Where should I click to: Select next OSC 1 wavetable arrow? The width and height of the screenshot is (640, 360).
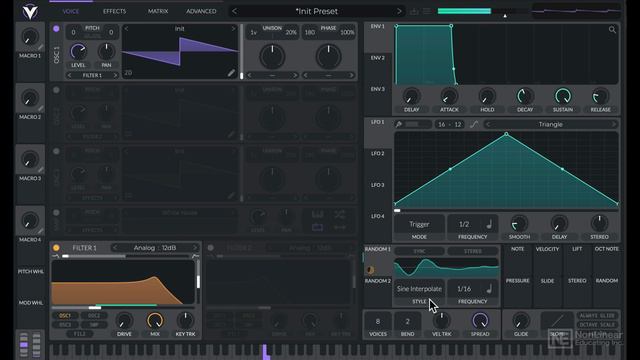tap(233, 29)
